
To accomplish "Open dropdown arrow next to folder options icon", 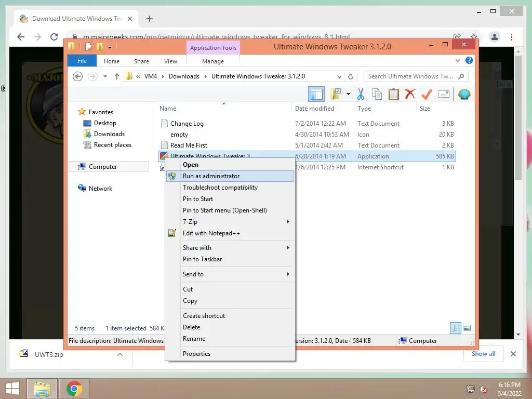I will click(x=349, y=94).
